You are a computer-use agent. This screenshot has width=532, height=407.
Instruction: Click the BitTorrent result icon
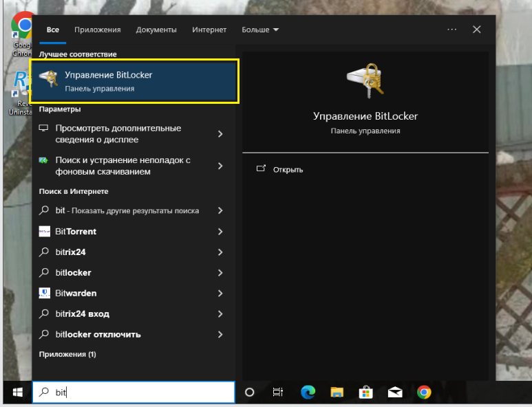click(x=45, y=232)
